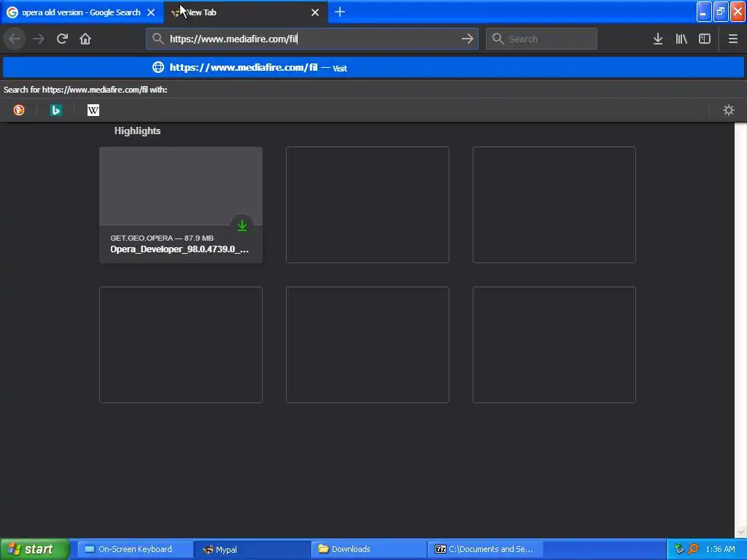Click the orange magnifier tray icon

click(694, 549)
